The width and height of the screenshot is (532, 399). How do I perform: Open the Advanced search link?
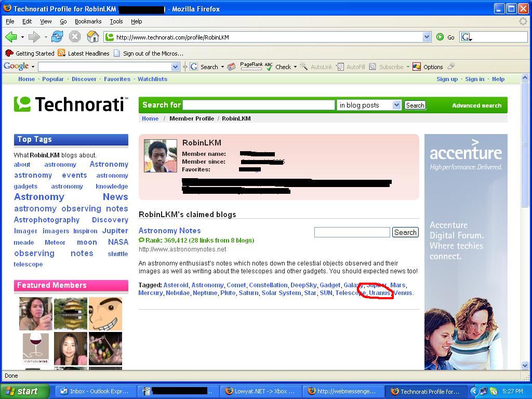point(477,105)
